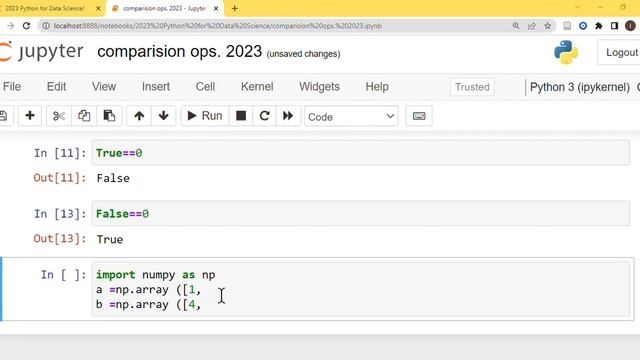Viewport: 640px width, 360px height.
Task: View site information icon
Action: click(x=46, y=26)
